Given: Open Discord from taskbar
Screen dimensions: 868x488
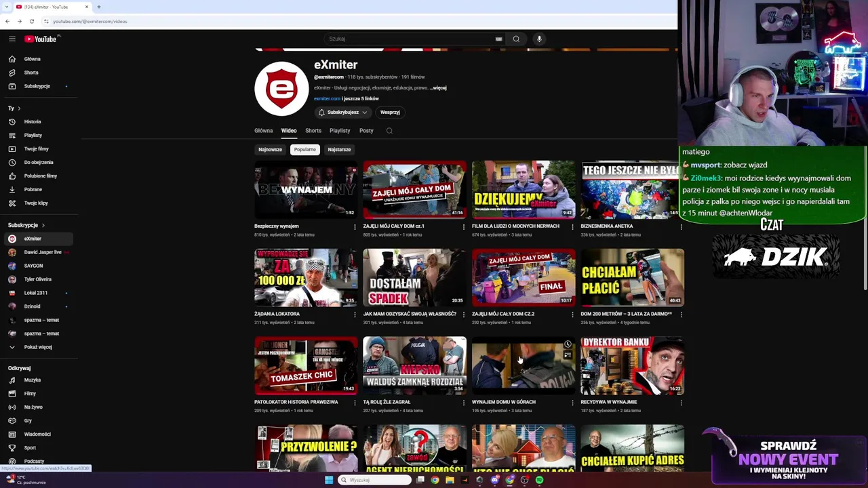Looking at the screenshot, I should [494, 480].
